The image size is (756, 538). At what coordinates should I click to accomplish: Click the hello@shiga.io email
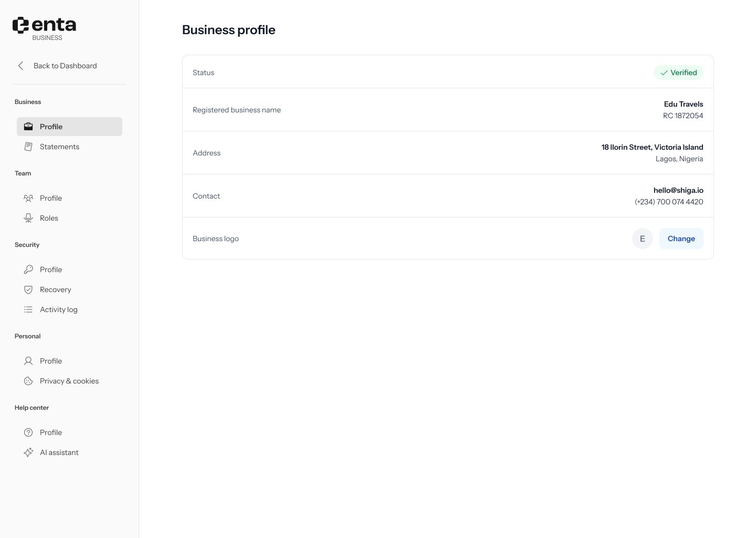[x=678, y=190]
